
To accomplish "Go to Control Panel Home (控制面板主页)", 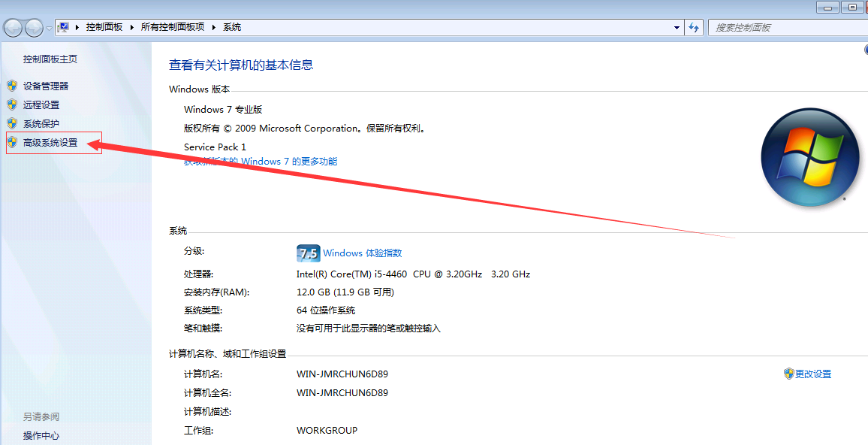I will click(50, 59).
